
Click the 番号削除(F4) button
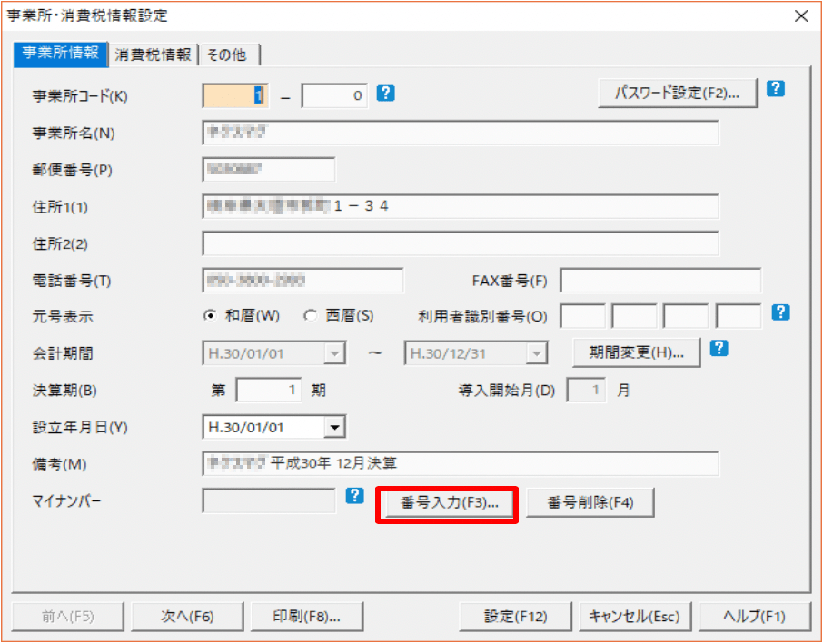pos(590,503)
